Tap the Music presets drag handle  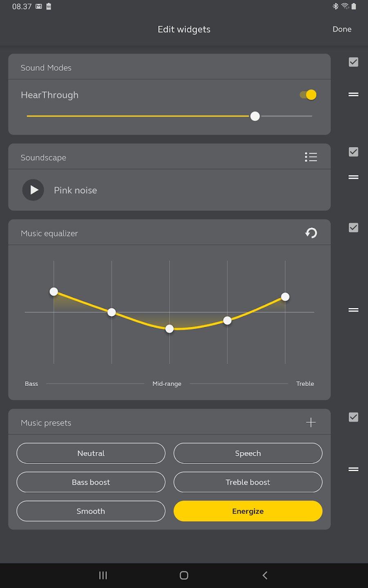pyautogui.click(x=353, y=470)
